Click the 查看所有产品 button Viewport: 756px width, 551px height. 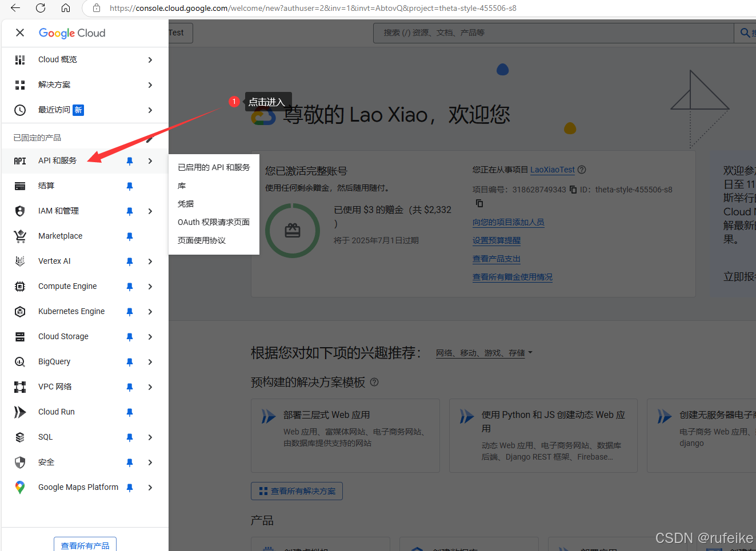85,545
